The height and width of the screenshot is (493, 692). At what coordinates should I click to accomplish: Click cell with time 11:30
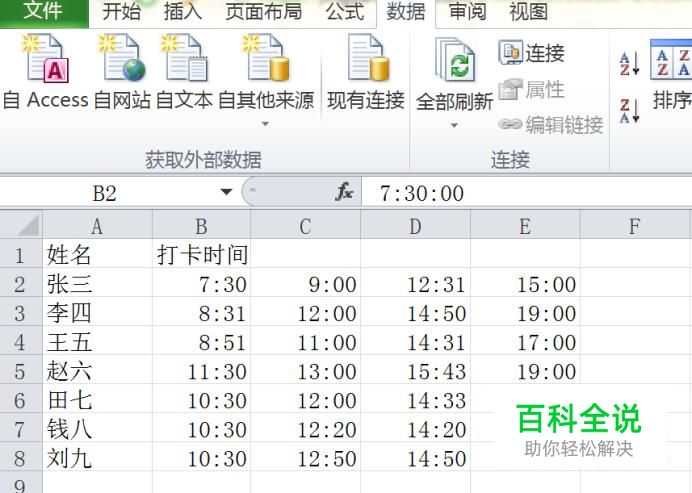point(202,371)
